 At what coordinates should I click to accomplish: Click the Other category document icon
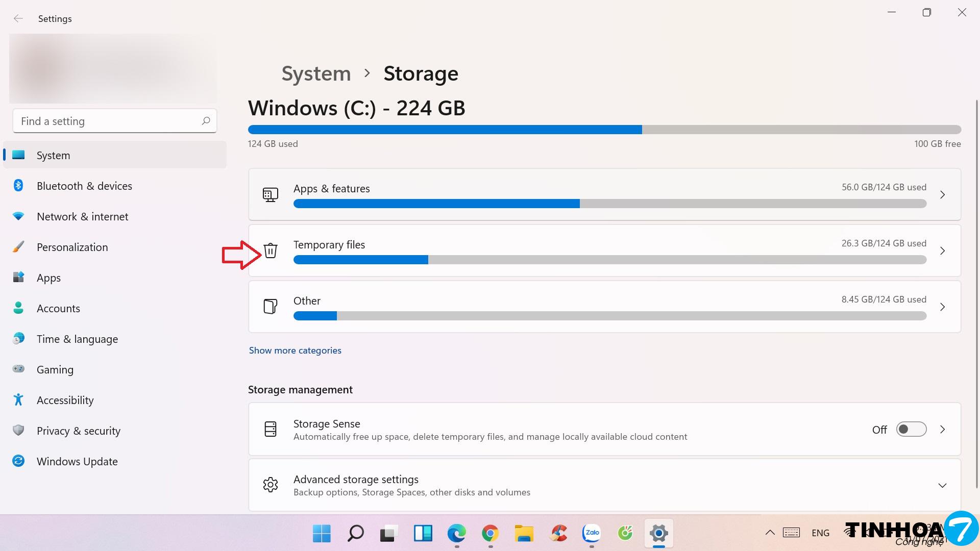point(270,307)
